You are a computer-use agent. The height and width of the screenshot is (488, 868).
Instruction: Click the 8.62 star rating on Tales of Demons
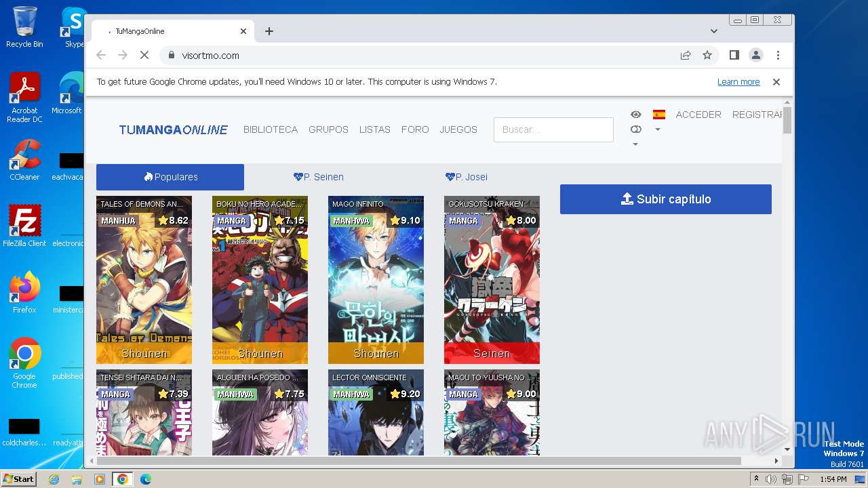[174, 221]
